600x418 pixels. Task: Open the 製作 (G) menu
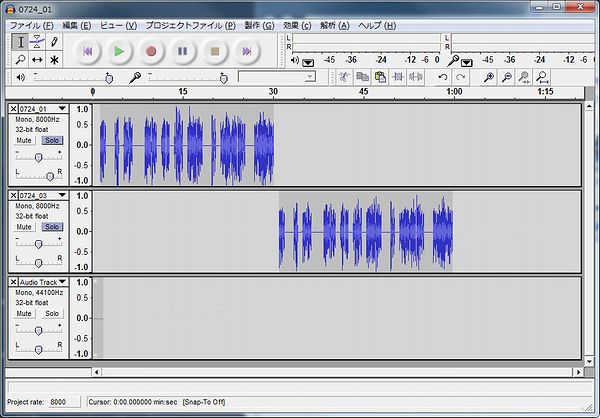click(x=259, y=26)
